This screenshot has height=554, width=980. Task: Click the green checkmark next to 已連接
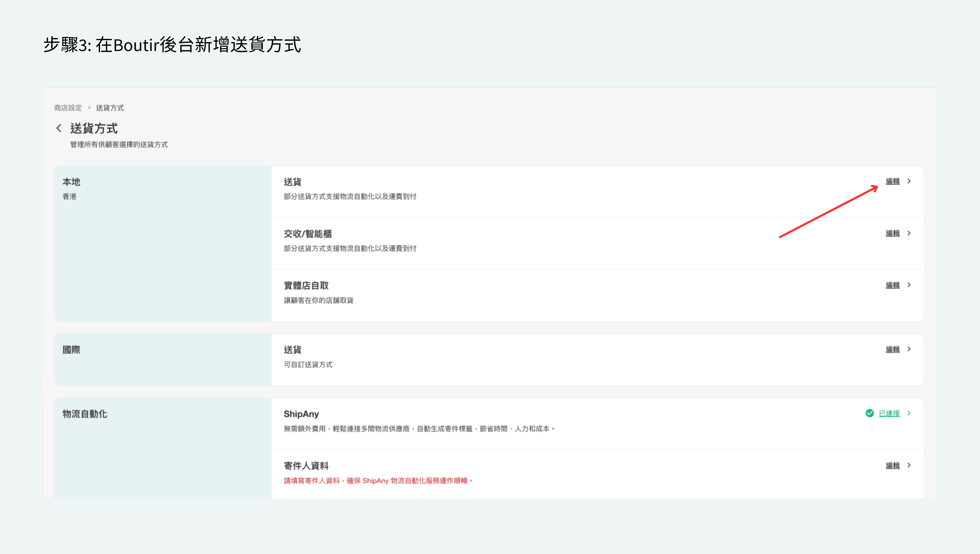(x=869, y=413)
